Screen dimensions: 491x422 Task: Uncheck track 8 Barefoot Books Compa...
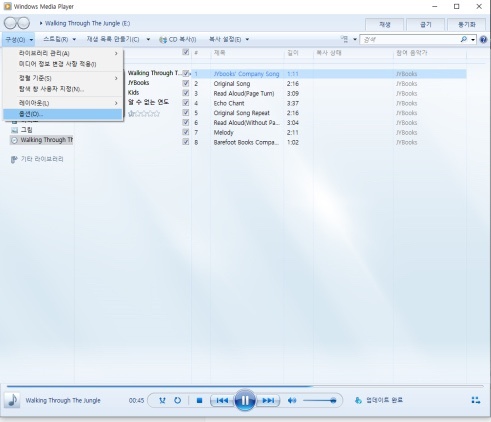pyautogui.click(x=186, y=142)
